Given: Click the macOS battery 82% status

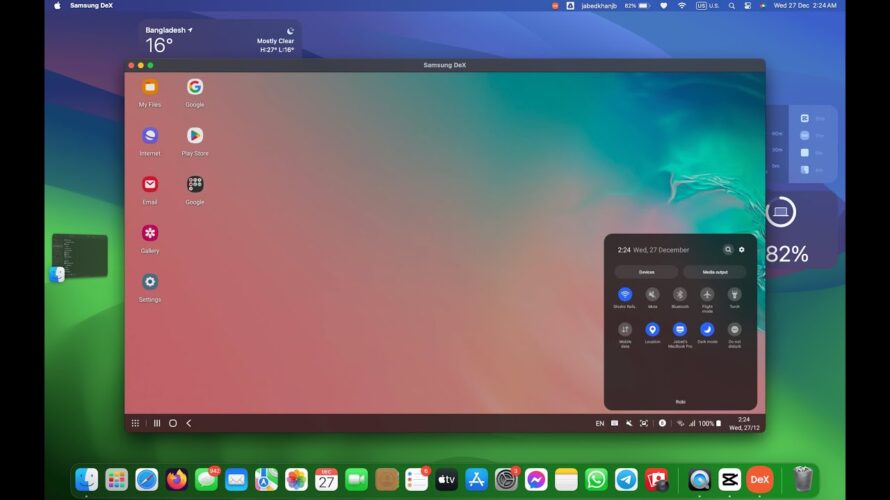Looking at the screenshot, I should [x=636, y=6].
